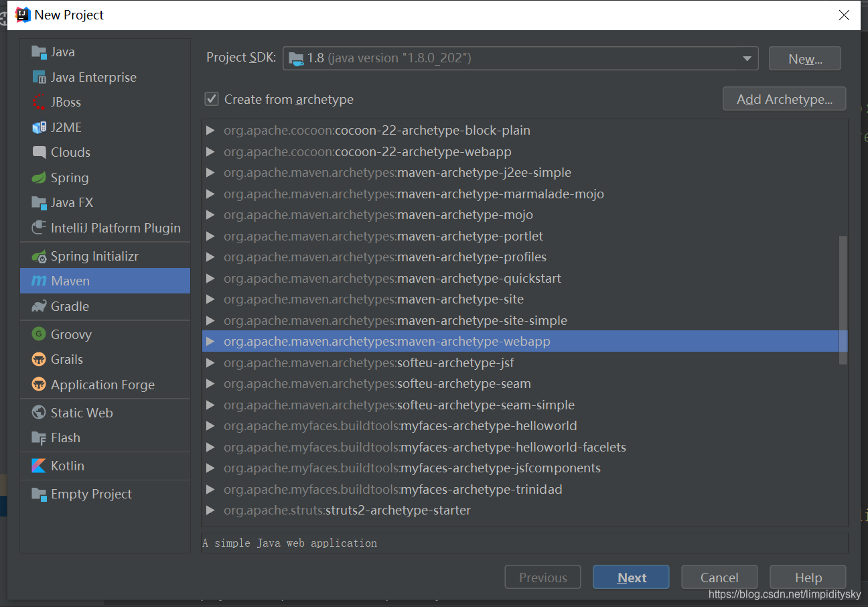This screenshot has height=607, width=868.
Task: Expand maven-archetype-portlet node
Action: pyautogui.click(x=210, y=237)
